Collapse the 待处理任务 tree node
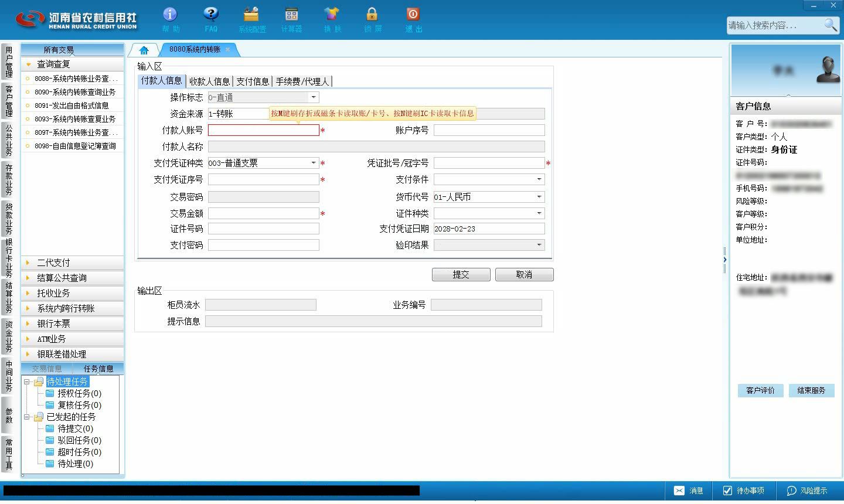844x504 pixels. coord(27,382)
